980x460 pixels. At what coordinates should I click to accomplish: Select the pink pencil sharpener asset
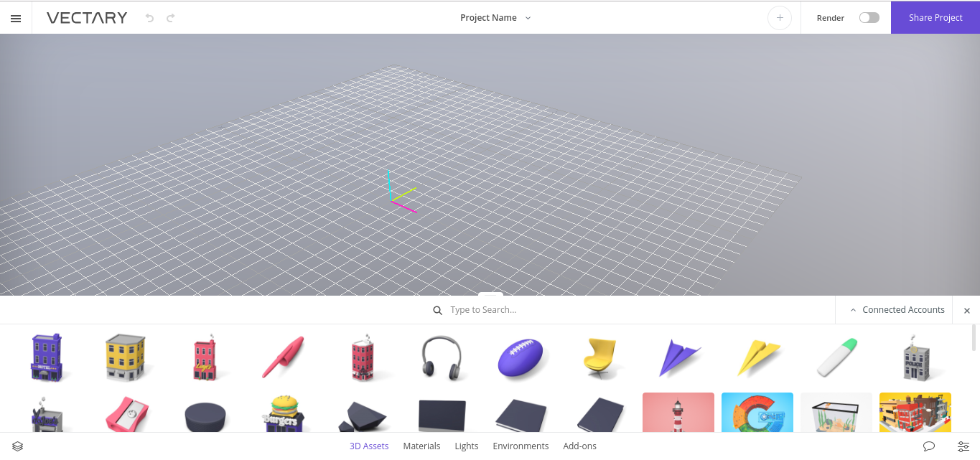126,414
